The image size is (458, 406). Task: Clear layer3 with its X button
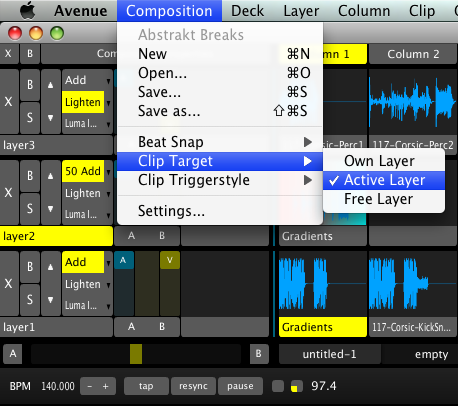click(x=9, y=101)
